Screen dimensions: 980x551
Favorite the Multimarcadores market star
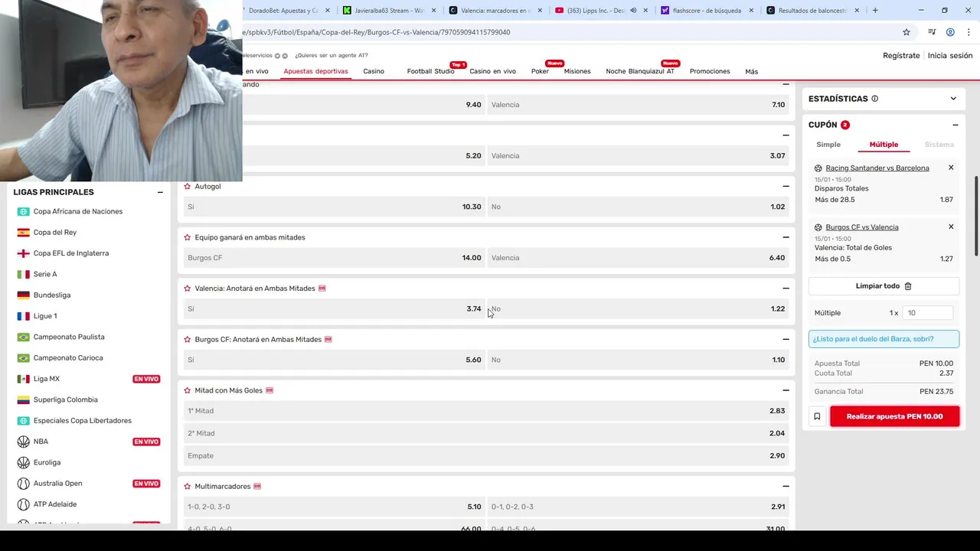point(187,486)
